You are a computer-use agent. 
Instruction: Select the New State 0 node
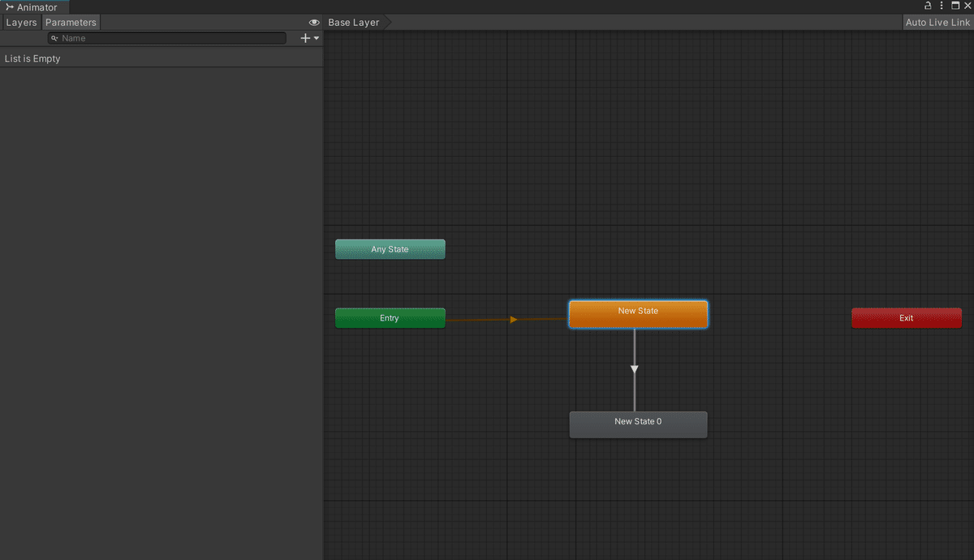click(638, 424)
